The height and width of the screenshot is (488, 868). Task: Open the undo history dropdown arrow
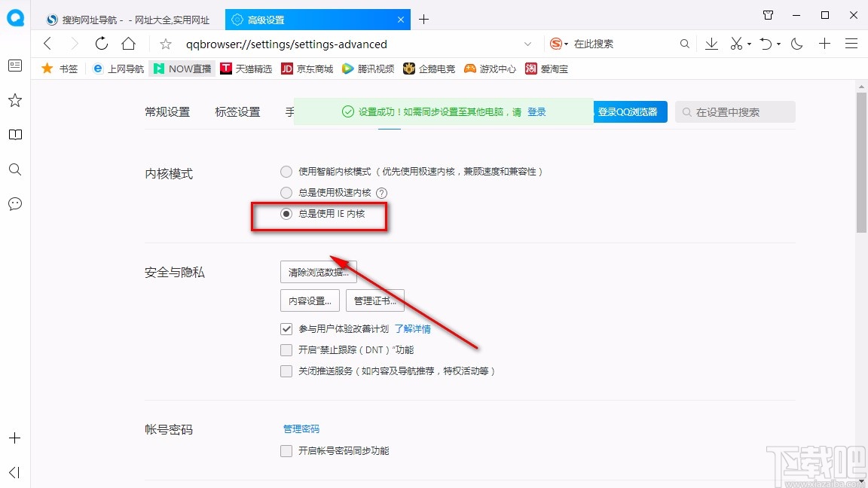pyautogui.click(x=778, y=44)
